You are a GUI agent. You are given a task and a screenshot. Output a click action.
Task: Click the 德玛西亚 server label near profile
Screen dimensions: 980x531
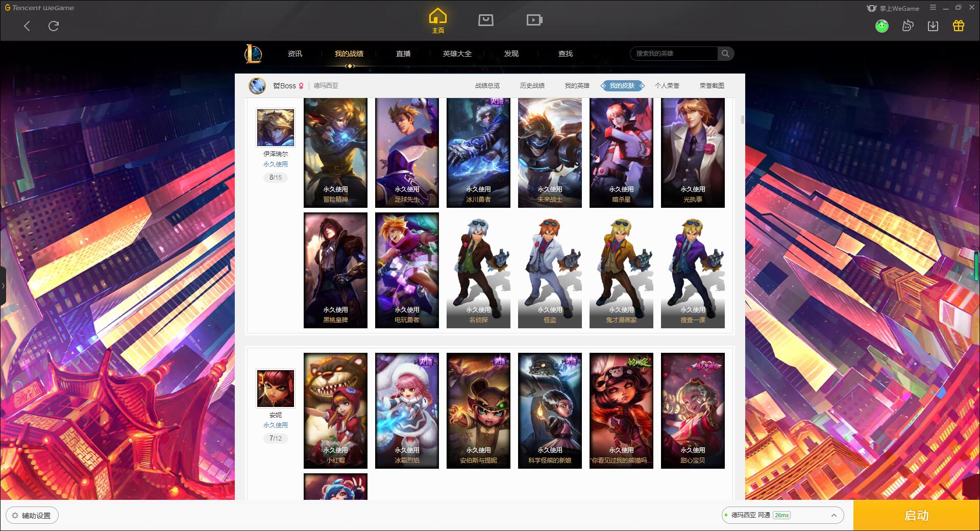click(326, 86)
